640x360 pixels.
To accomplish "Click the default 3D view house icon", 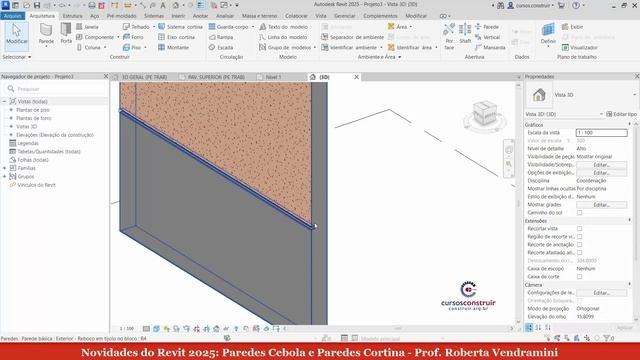I will 176,5.
